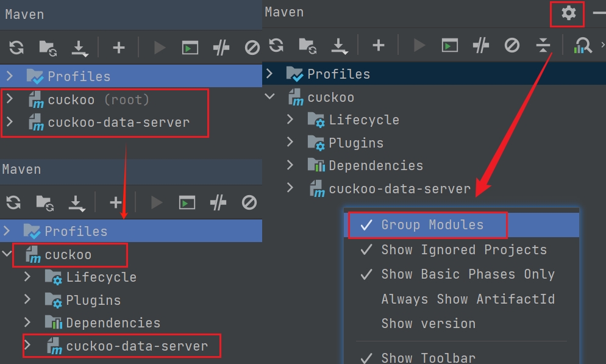Reload all Maven projects in right panel
Viewport: 606px width, 364px height.
tap(276, 45)
